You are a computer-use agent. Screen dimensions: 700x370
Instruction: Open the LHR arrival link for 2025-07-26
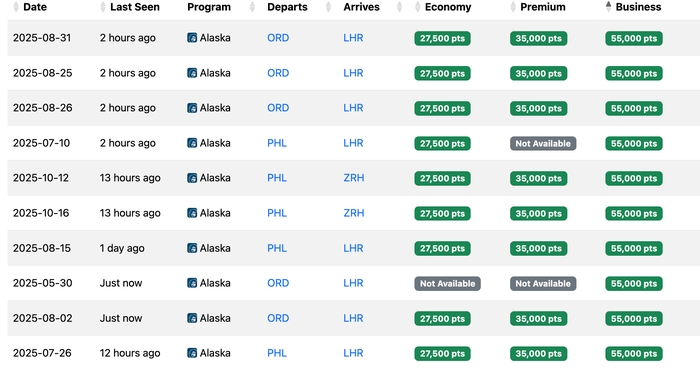(353, 353)
